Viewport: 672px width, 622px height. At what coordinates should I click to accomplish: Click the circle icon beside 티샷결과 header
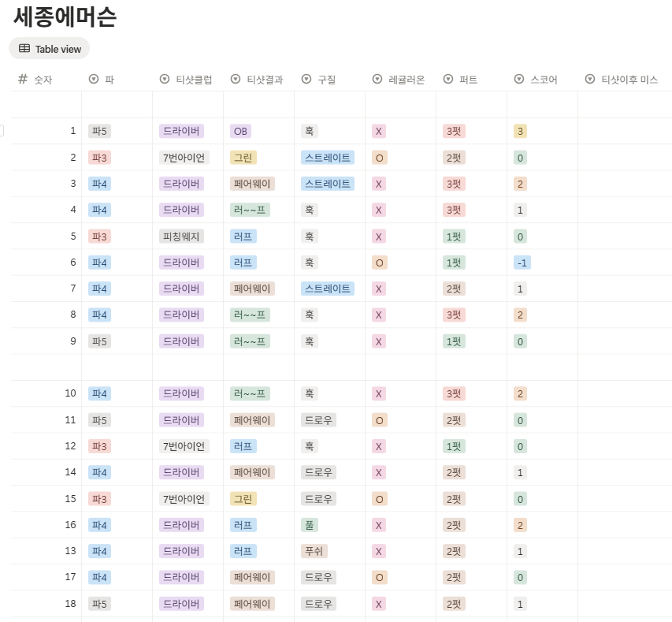click(x=235, y=79)
